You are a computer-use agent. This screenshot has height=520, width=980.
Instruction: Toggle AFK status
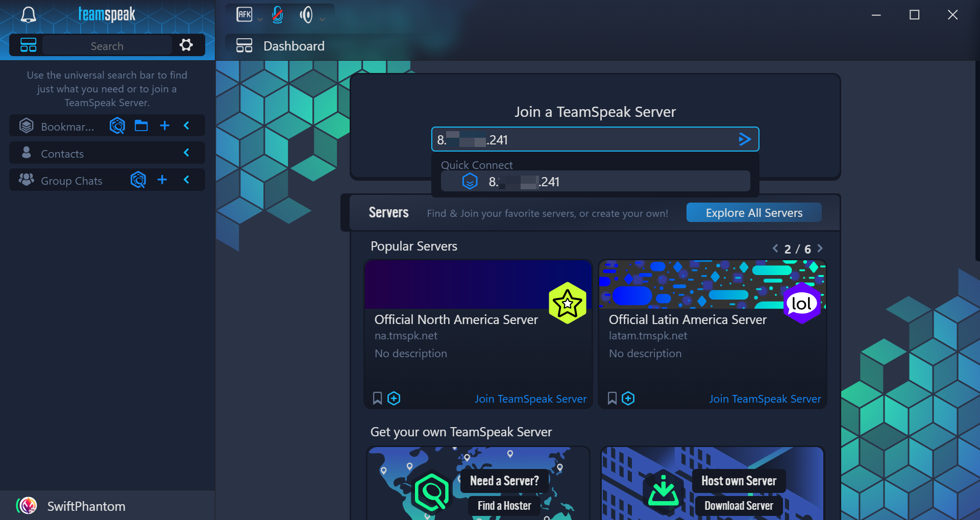(x=244, y=15)
